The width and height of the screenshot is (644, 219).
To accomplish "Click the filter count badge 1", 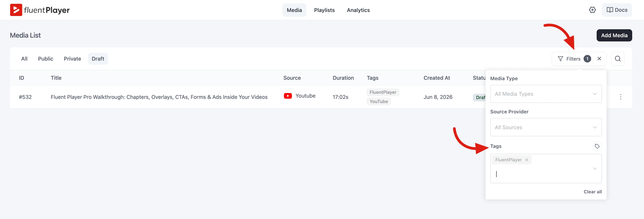I will click(587, 59).
